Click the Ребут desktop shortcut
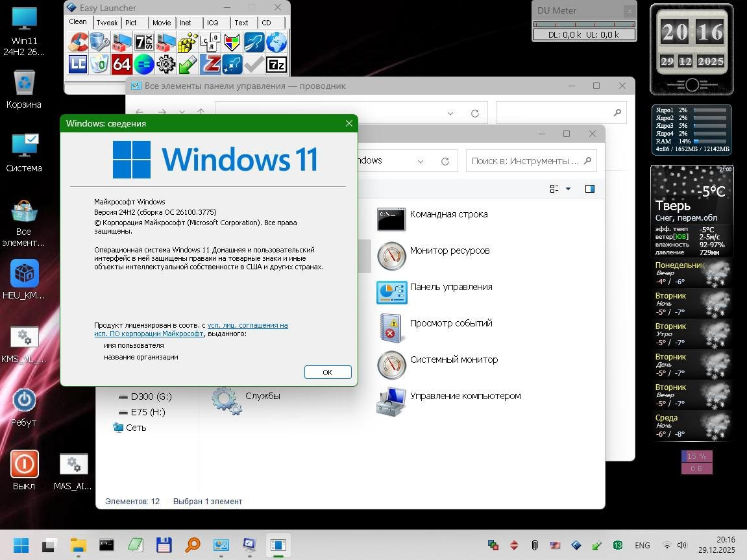This screenshot has height=560, width=747. tap(24, 407)
